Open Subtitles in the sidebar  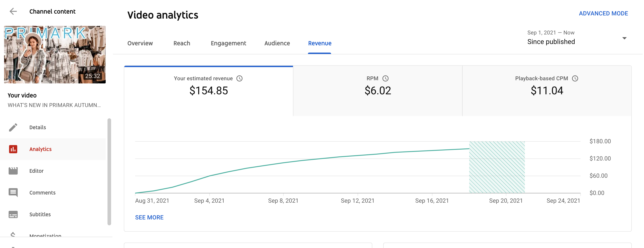tap(53, 214)
